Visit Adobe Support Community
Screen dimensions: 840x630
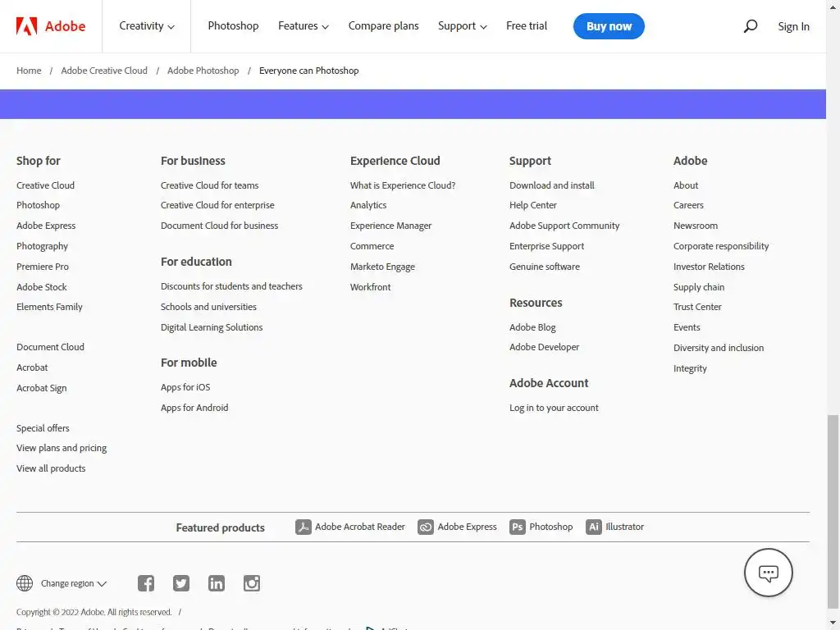pyautogui.click(x=564, y=226)
